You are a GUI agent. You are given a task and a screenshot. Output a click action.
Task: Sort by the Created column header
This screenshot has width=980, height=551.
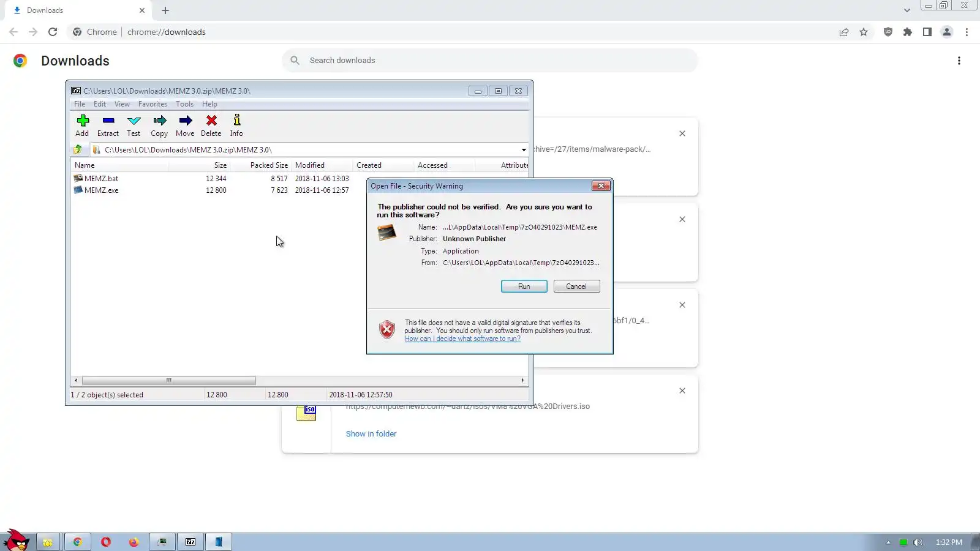coord(383,165)
